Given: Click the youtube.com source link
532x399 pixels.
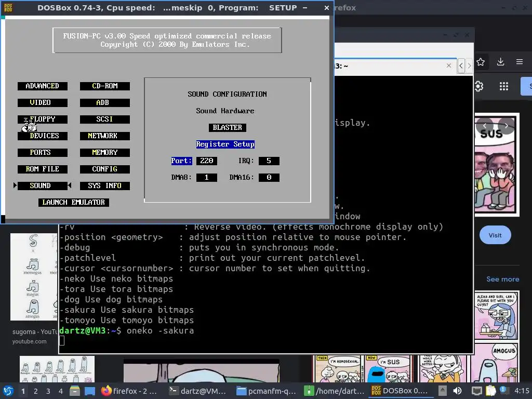Looking at the screenshot, I should [x=29, y=341].
